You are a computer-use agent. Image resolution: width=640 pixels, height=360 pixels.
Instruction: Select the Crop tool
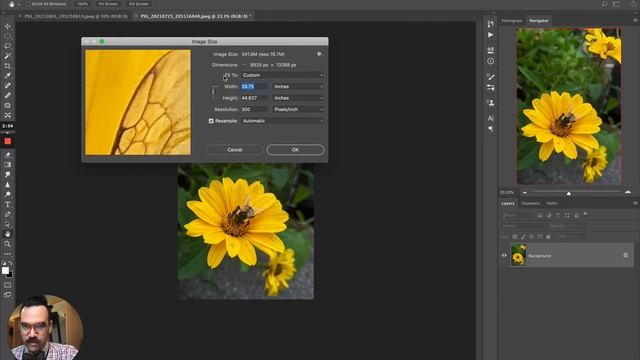coord(7,66)
